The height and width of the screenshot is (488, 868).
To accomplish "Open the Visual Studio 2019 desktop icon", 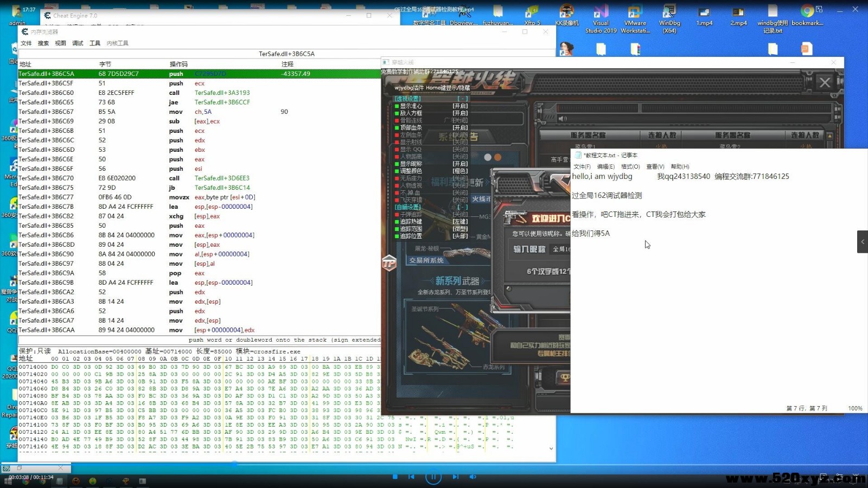I will [x=601, y=18].
